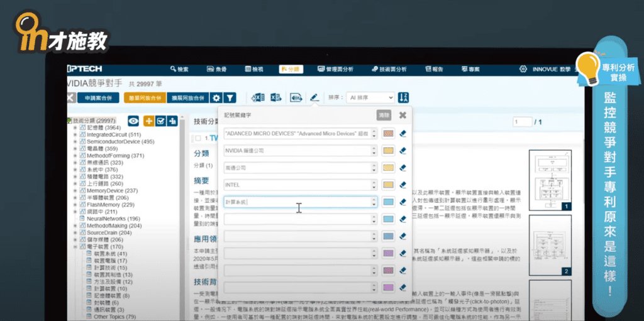The height and width of the screenshot is (321, 644).
Task: Click the 清除 button in keyword panel
Action: pos(383,115)
